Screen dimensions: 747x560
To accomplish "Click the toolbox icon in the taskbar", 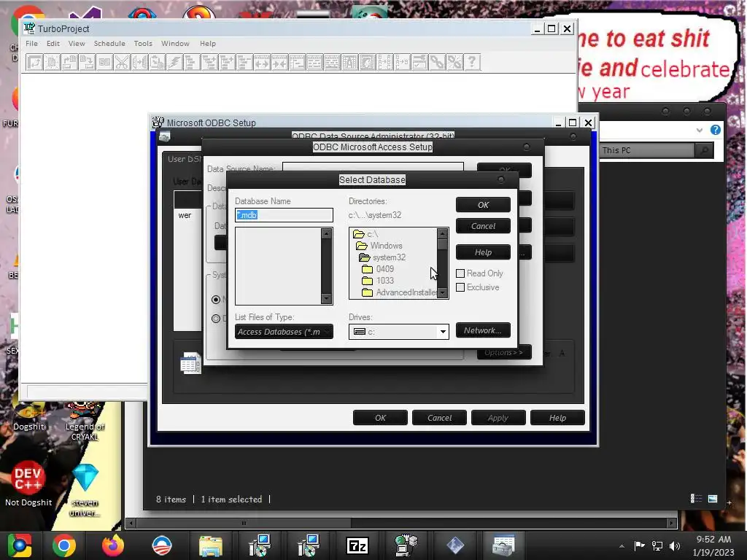I will tap(503, 545).
